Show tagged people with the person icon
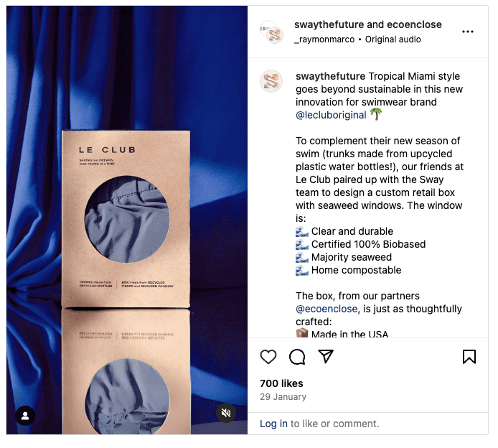Screen dimensions: 498x448 pos(25,416)
